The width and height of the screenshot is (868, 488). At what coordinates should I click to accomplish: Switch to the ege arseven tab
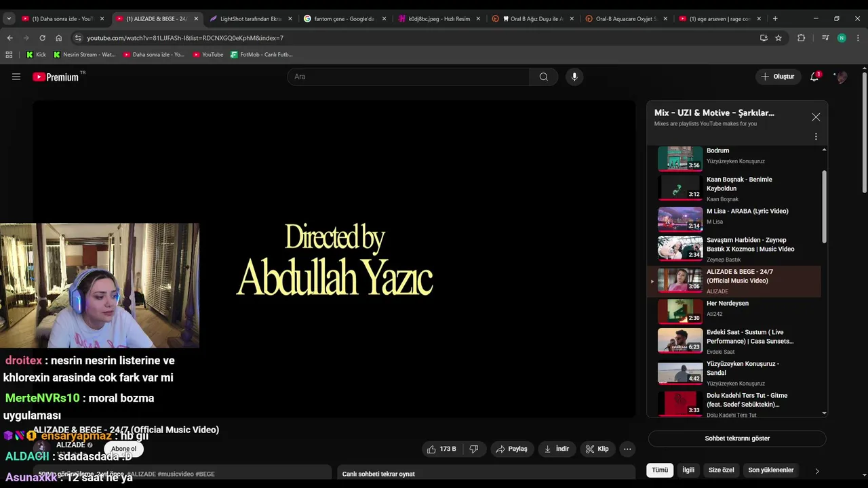(x=720, y=18)
